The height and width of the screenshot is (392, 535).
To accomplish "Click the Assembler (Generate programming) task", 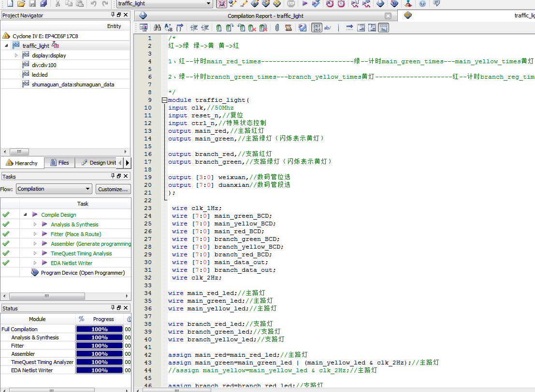I will [91, 244].
